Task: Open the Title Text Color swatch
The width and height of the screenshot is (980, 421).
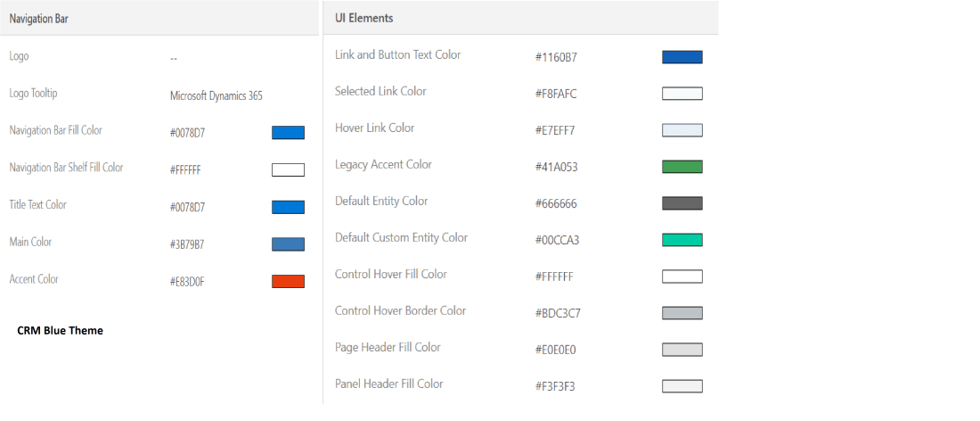Action: tap(288, 207)
